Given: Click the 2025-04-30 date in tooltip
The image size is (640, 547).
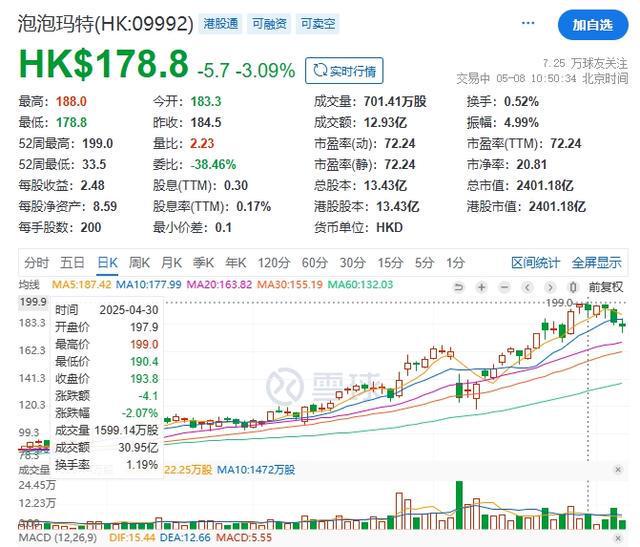Looking at the screenshot, I should click(129, 310).
